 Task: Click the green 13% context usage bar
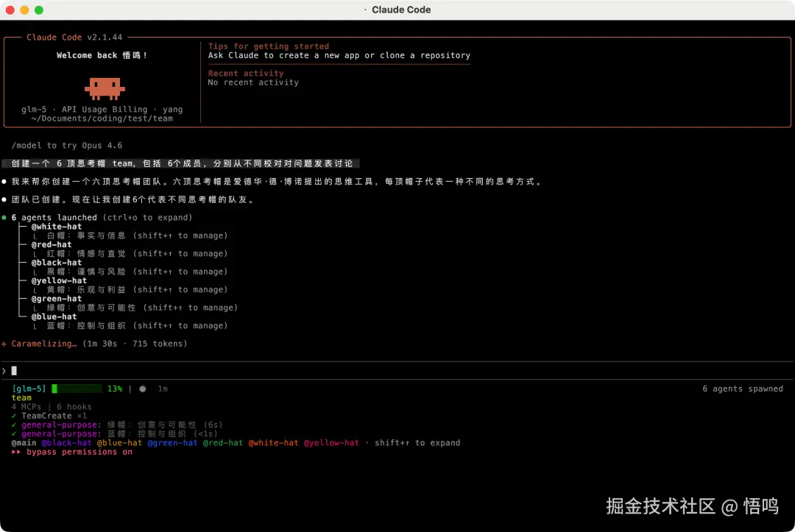coord(77,389)
